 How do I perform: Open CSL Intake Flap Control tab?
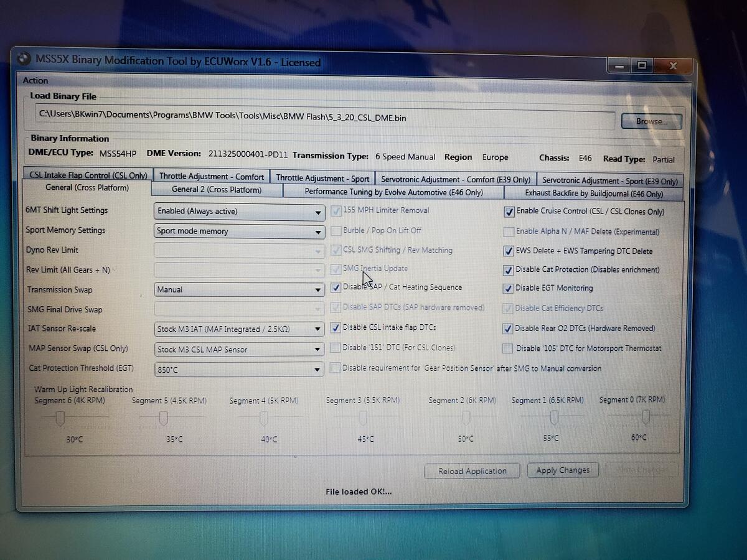[88, 175]
